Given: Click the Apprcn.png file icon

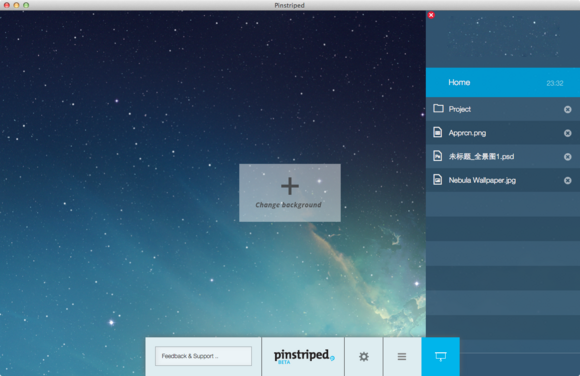Looking at the screenshot, I should 438,132.
